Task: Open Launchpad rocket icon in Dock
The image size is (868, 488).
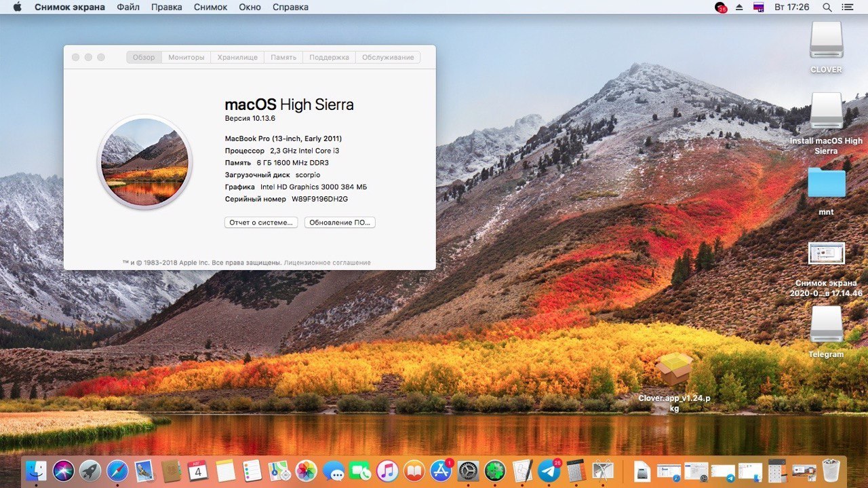Action: (x=90, y=470)
